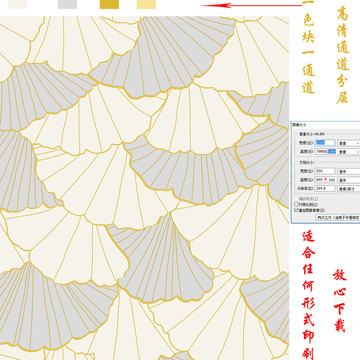Click the ginkgo leaf pattern preview image

(144, 188)
